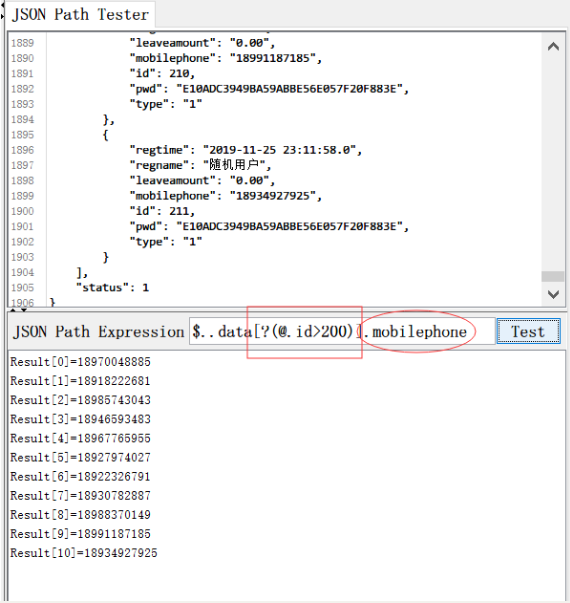Click the split pane collapse arrows
The height and width of the screenshot is (603, 570).
[x=18, y=309]
